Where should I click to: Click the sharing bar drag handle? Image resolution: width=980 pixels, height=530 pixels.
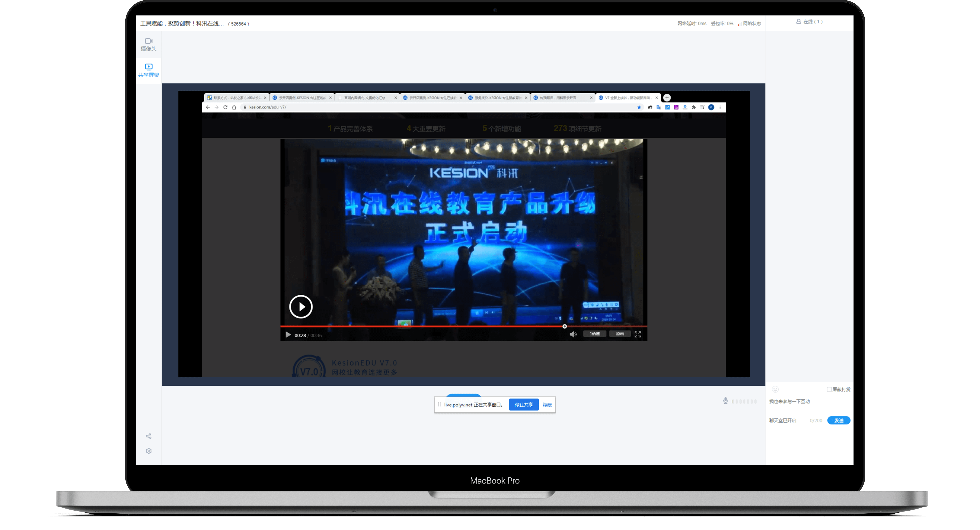click(439, 404)
